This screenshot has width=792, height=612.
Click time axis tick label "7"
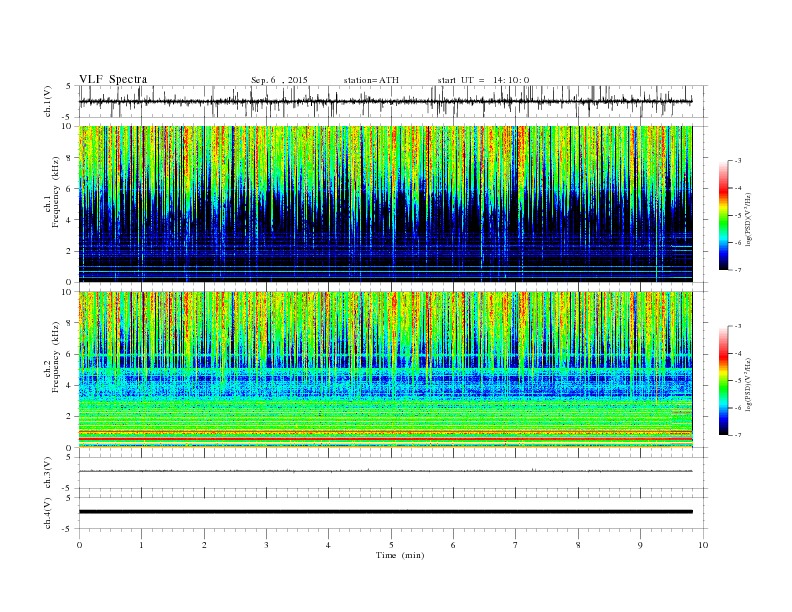516,545
